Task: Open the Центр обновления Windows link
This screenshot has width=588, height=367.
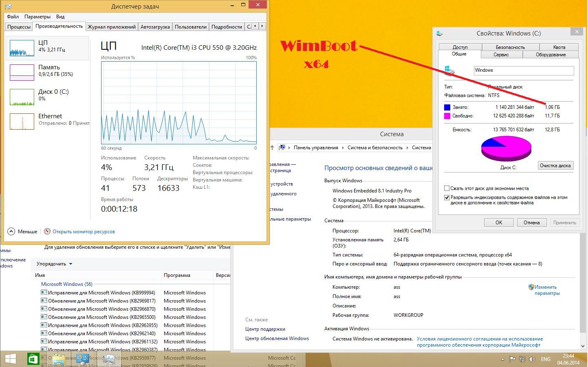Action: point(277,338)
